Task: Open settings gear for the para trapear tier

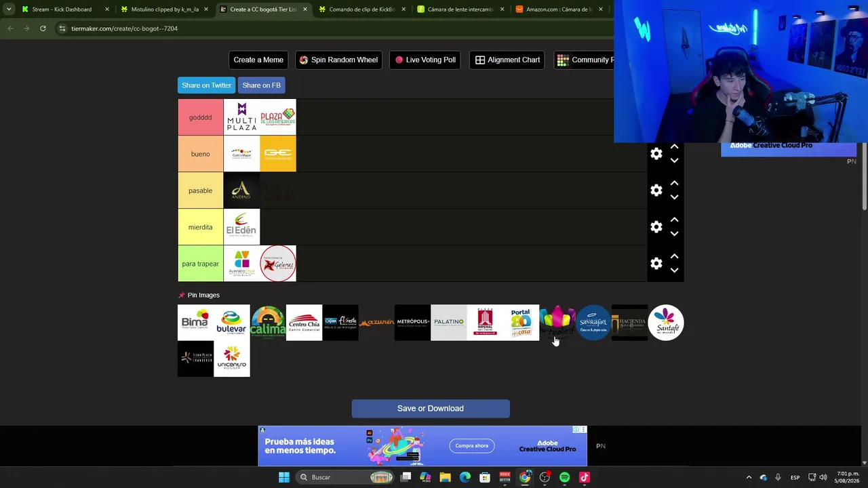Action: point(656,264)
